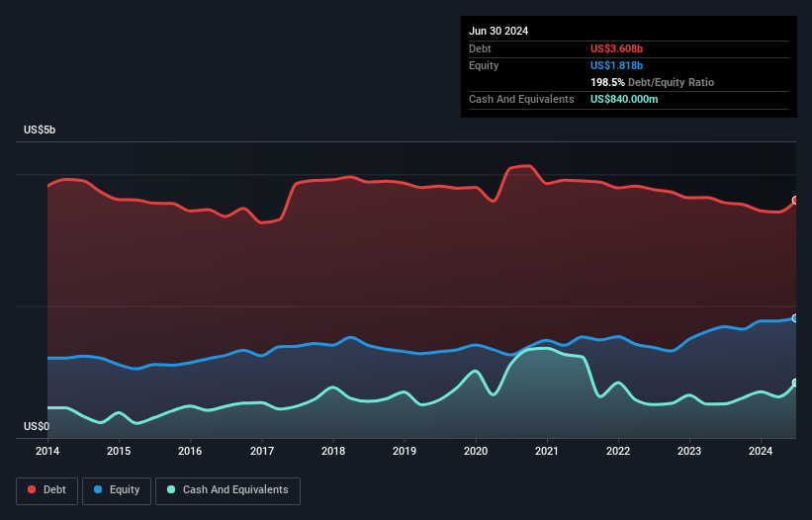
Task: Select the 2017 x-axis label
Action: point(262,451)
